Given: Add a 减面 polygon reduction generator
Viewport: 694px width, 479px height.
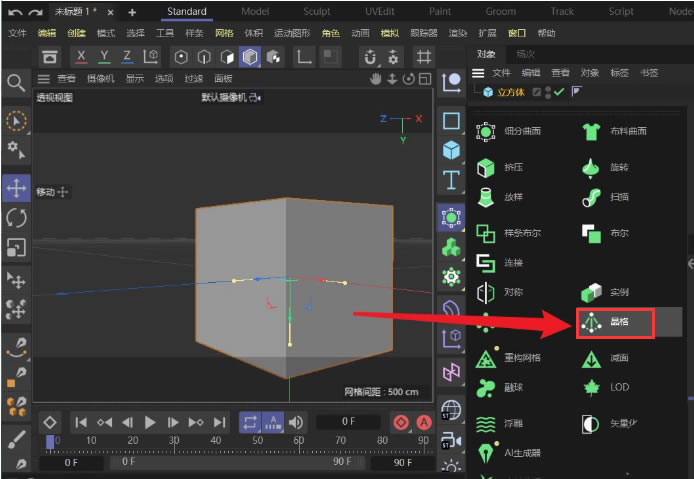Looking at the screenshot, I should pos(606,358).
